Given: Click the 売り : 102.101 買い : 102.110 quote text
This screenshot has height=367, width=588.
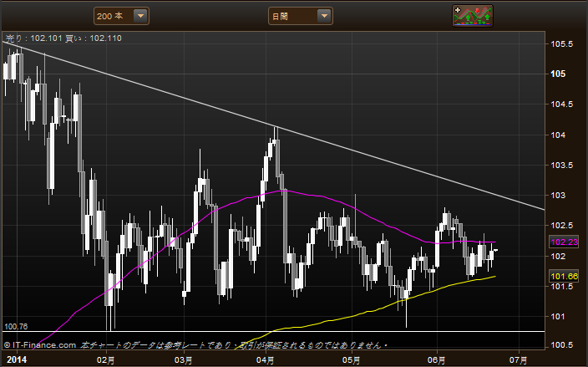Looking at the screenshot, I should tap(63, 38).
